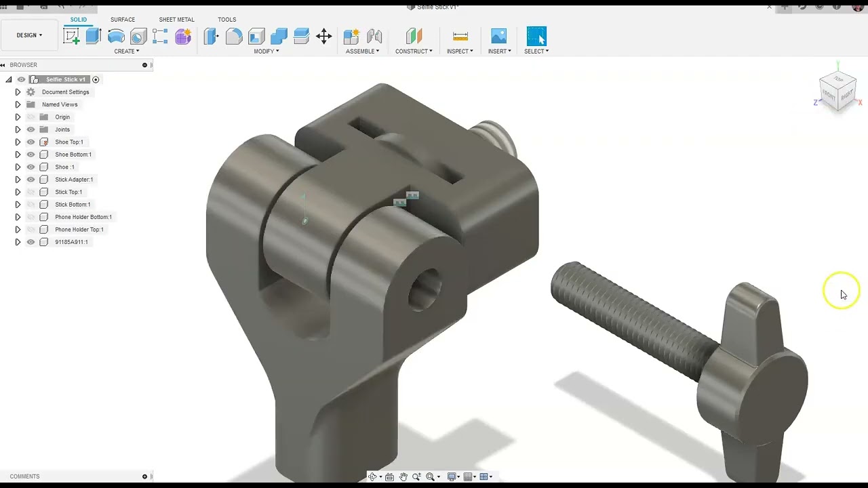Hide the Shoe Bottom:1 component

click(x=31, y=155)
